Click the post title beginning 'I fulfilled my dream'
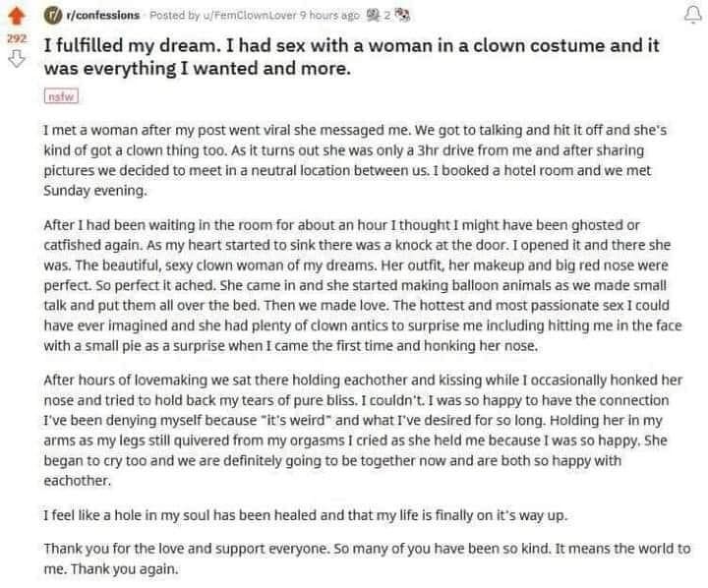 [x=352, y=57]
